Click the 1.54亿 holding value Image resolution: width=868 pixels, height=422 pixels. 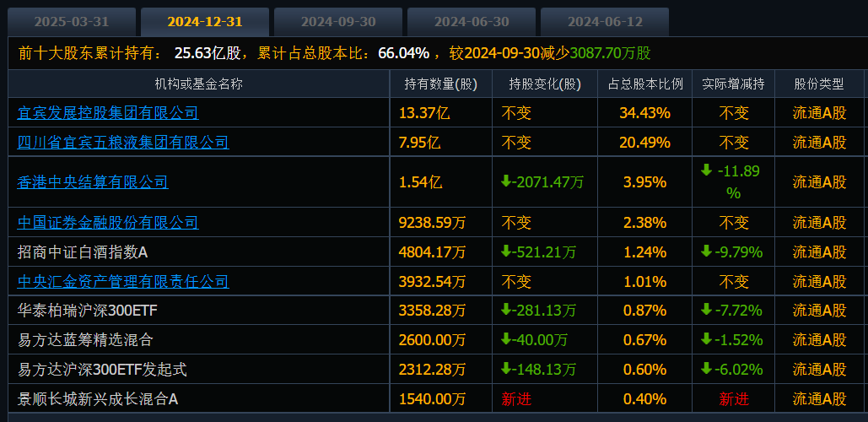click(x=420, y=182)
